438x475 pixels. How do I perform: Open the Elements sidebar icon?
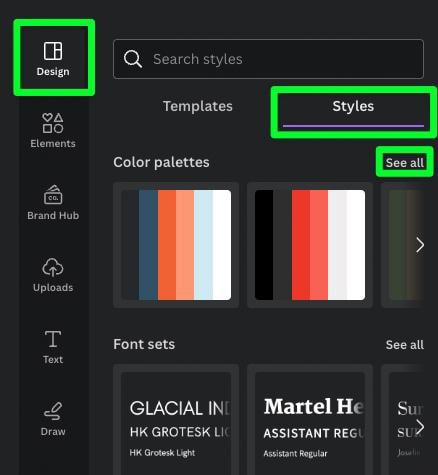pyautogui.click(x=53, y=123)
